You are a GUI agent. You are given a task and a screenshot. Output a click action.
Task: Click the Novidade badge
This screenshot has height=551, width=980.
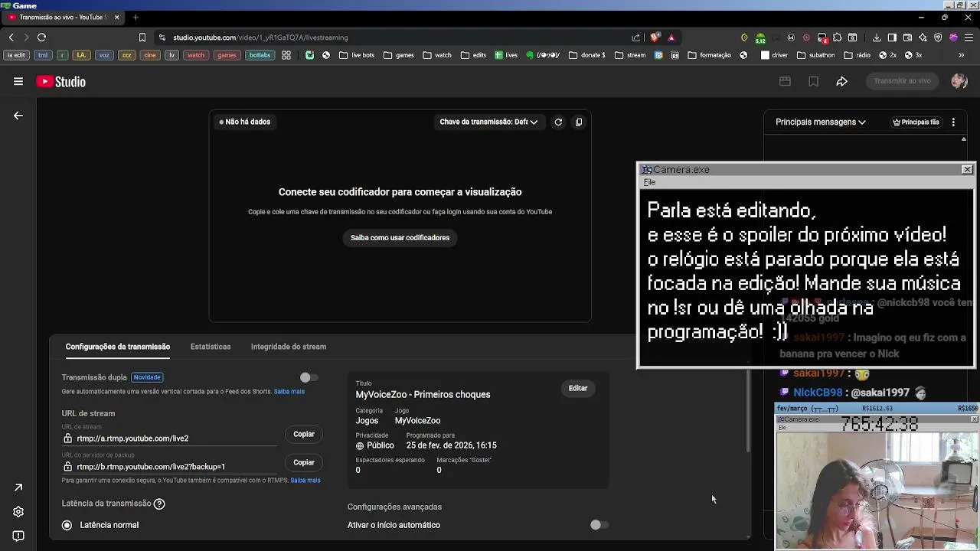click(x=147, y=377)
